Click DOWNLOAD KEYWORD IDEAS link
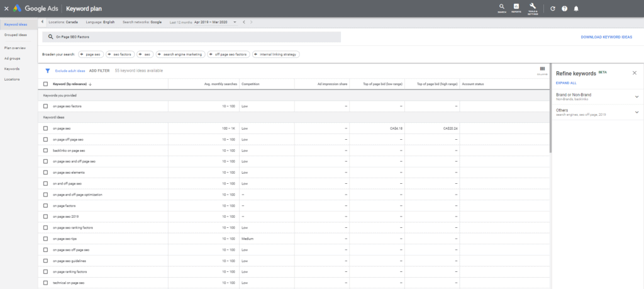Viewport: 644px width, 289px height. coord(606,37)
